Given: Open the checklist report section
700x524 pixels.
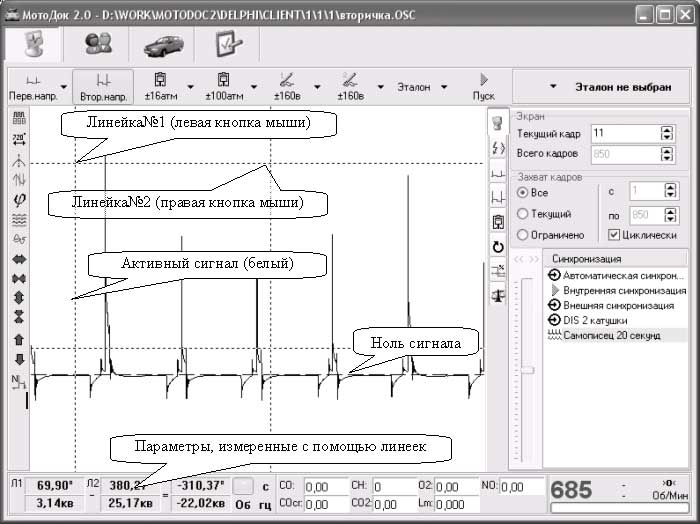Looking at the screenshot, I should 228,44.
